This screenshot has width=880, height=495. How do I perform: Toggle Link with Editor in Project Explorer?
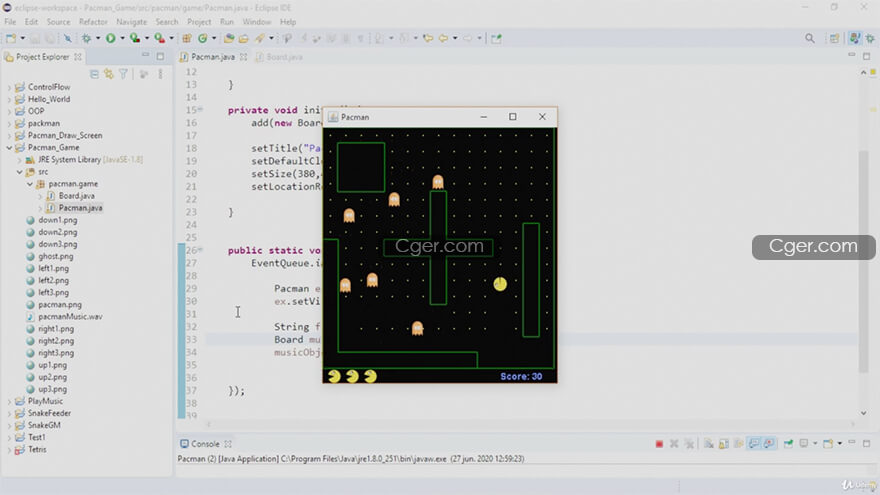tap(109, 74)
